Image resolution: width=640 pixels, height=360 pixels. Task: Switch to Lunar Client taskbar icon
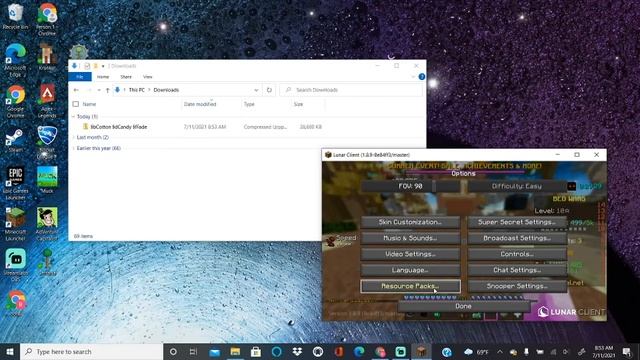pos(421,351)
